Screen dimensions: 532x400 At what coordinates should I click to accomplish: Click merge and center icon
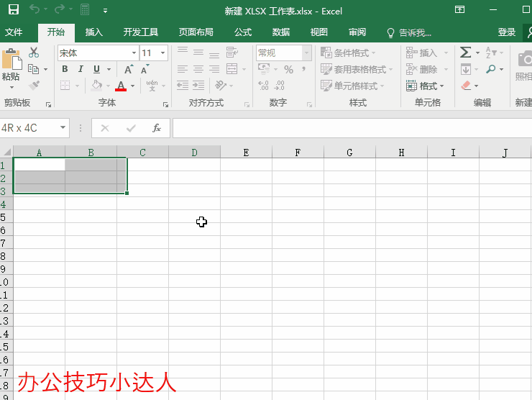pos(232,69)
